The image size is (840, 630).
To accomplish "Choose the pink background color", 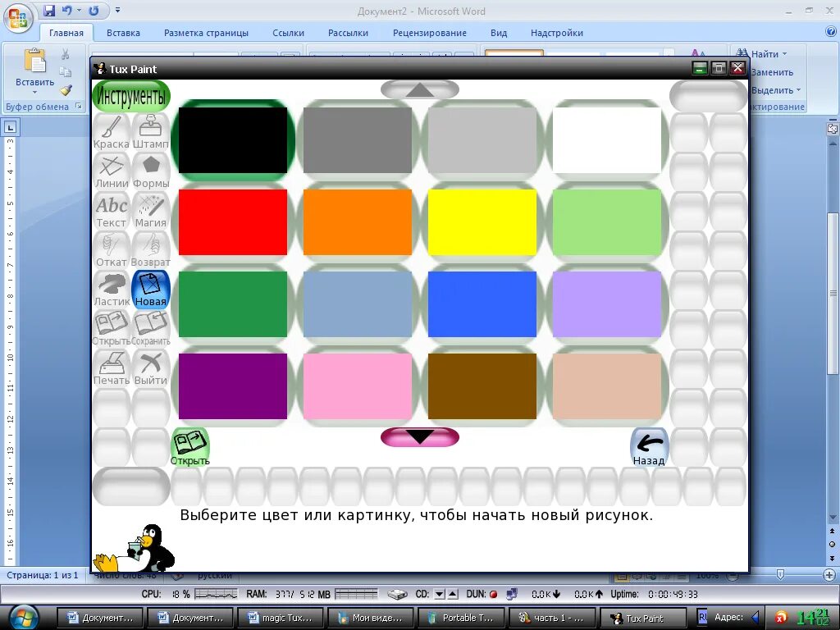I will click(x=358, y=386).
